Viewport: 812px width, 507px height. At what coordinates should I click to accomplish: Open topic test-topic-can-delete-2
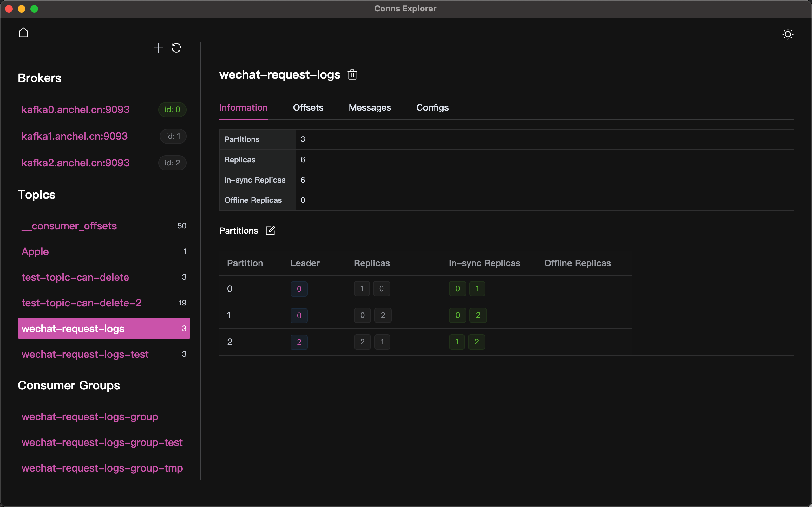tap(81, 303)
